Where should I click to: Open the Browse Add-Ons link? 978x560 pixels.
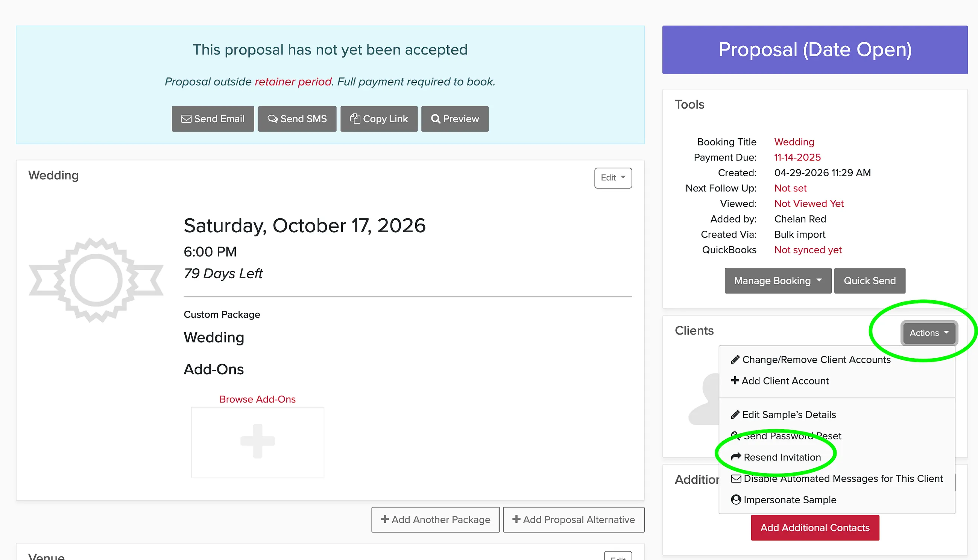pyautogui.click(x=258, y=399)
